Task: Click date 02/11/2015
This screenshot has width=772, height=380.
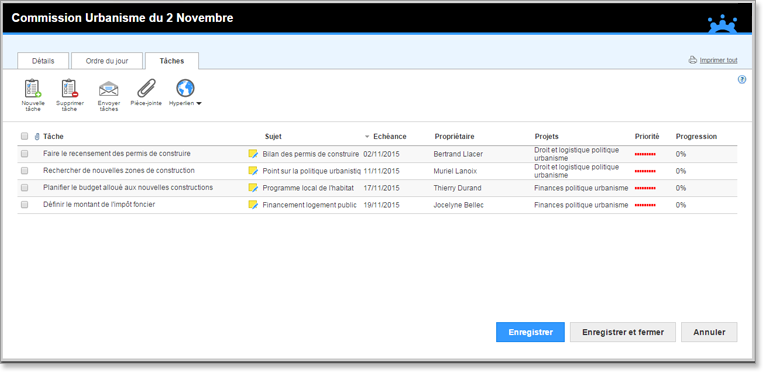Action: tap(382, 154)
